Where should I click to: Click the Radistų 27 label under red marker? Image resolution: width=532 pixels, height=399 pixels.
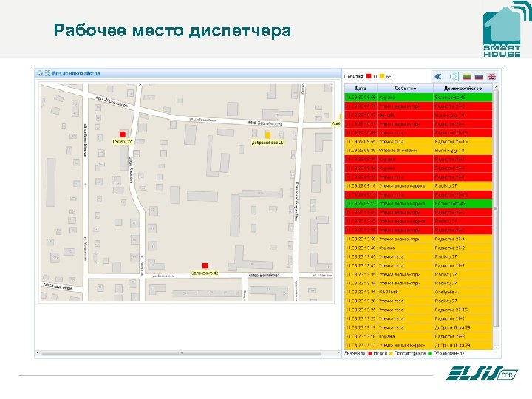click(x=122, y=141)
